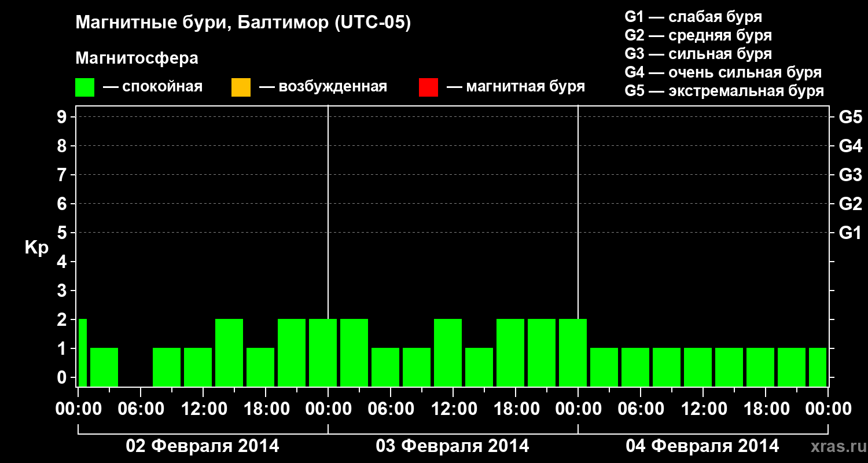Click the green 'спокойная' legend swatch
Image resolution: width=868 pixels, height=463 pixels.
85,87
